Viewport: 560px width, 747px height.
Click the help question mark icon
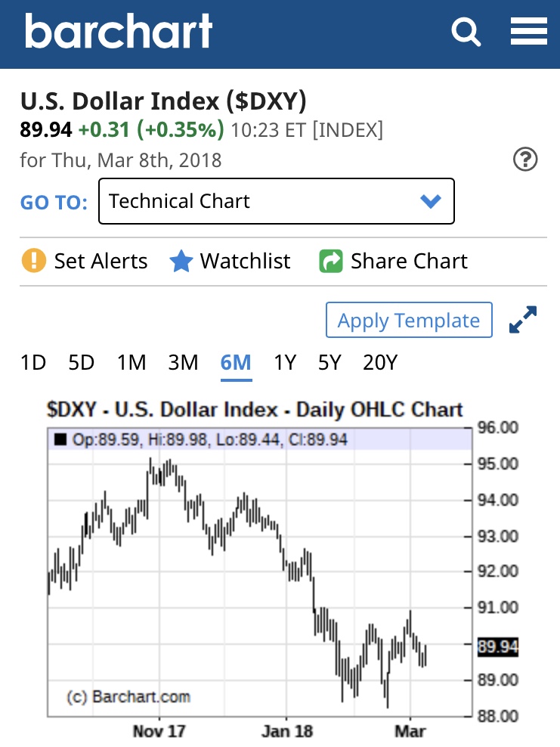tap(525, 160)
